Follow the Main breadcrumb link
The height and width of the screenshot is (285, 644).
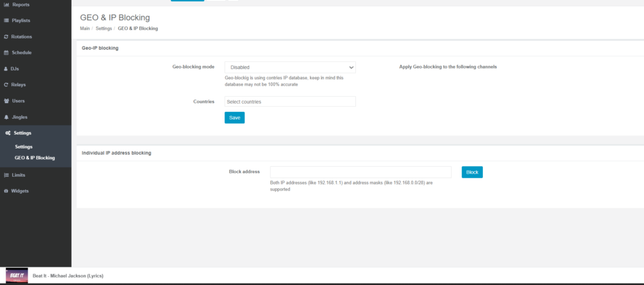(85, 28)
